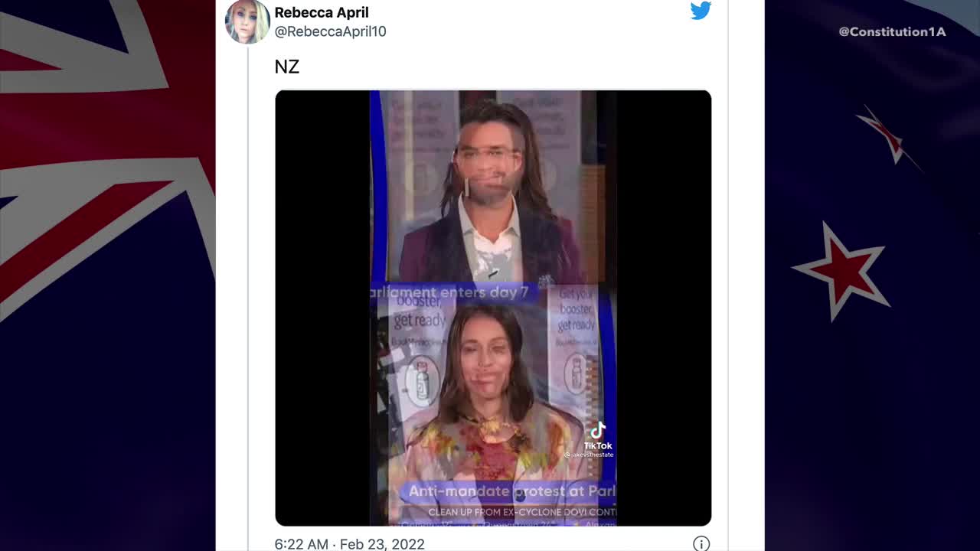Click the @Constitution1A watermark

pyautogui.click(x=892, y=31)
